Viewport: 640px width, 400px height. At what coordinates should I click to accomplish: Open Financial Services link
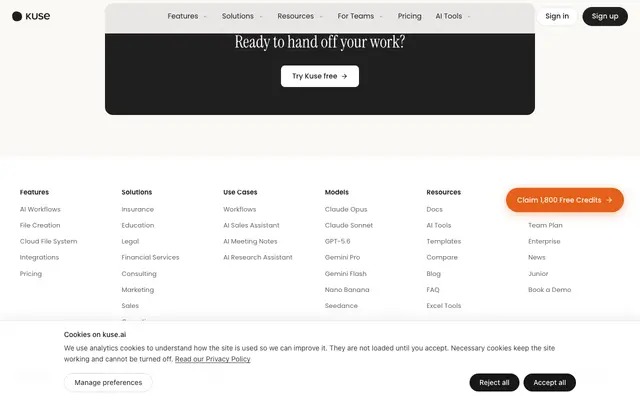pyautogui.click(x=150, y=258)
